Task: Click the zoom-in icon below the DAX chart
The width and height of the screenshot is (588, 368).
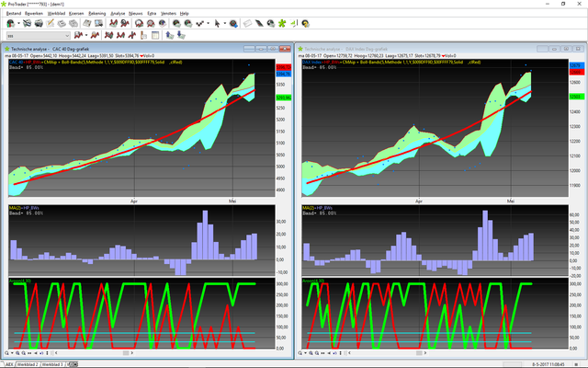Action: tap(311, 353)
